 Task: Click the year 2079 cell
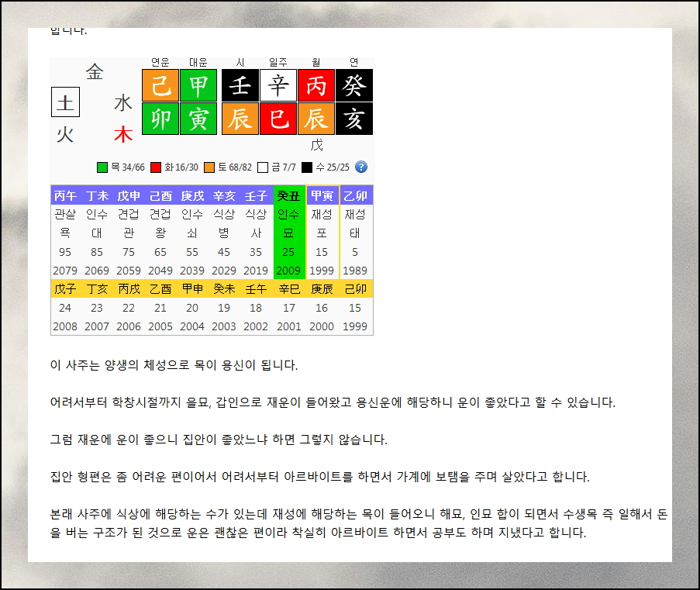click(65, 271)
